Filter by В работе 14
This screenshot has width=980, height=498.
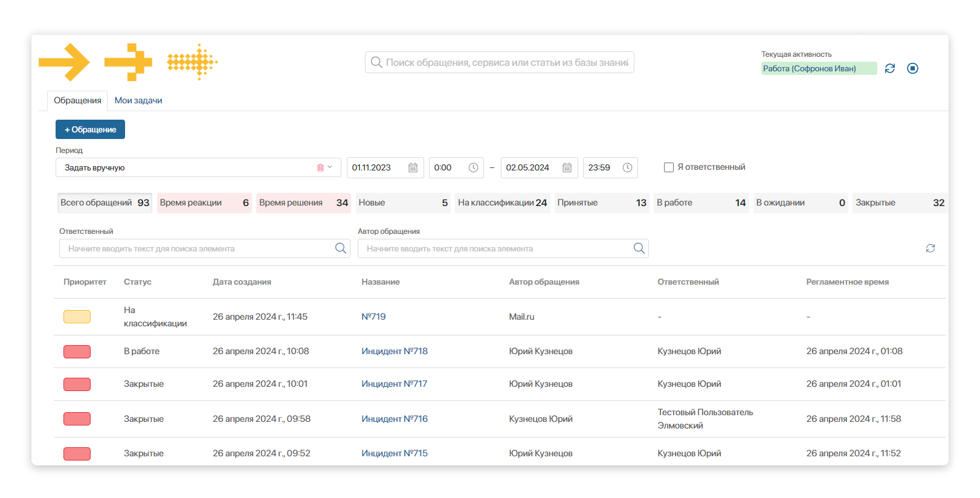(701, 202)
